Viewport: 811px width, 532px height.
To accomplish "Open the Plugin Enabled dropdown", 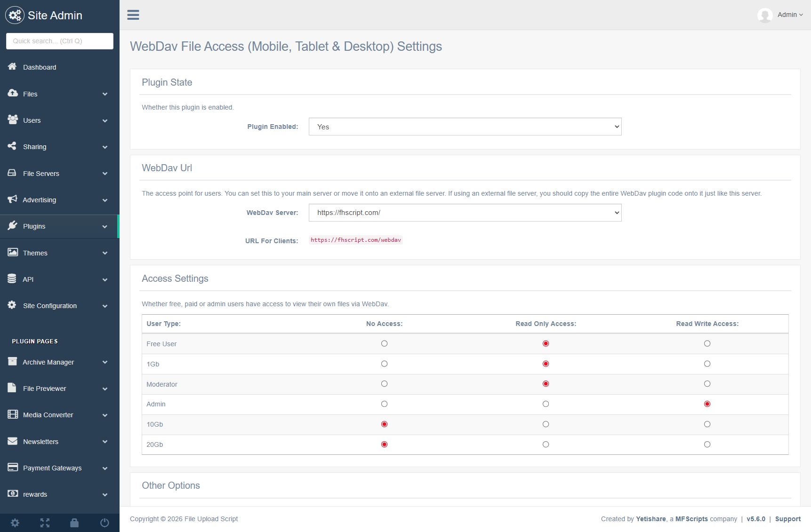I will pyautogui.click(x=465, y=127).
